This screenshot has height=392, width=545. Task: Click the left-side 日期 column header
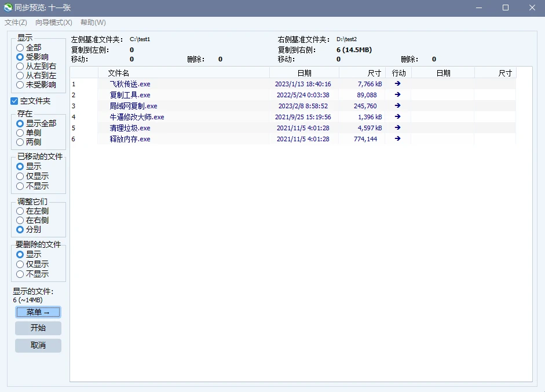pyautogui.click(x=304, y=73)
